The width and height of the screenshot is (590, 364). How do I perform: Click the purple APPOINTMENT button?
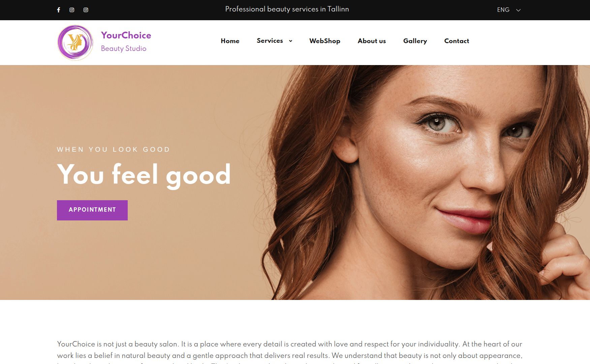92,210
